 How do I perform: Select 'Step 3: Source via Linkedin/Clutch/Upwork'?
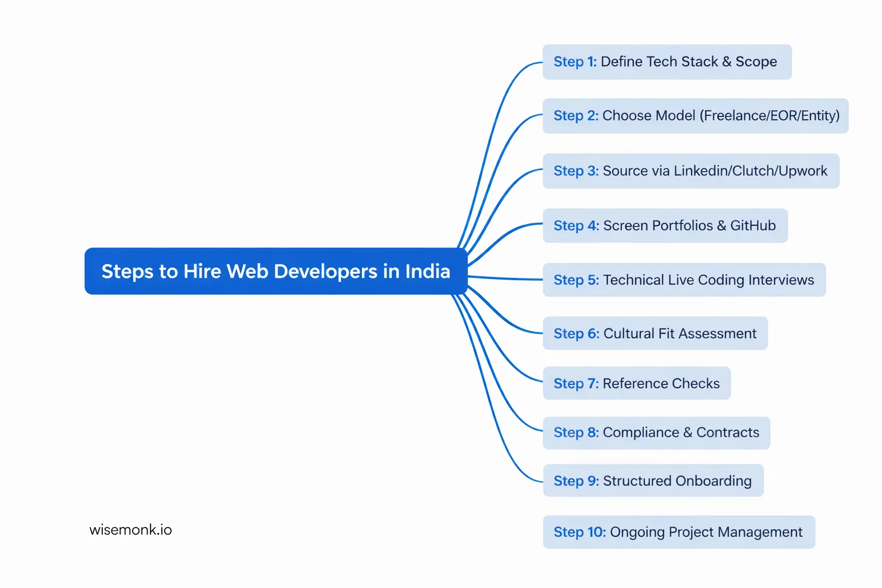click(x=691, y=171)
